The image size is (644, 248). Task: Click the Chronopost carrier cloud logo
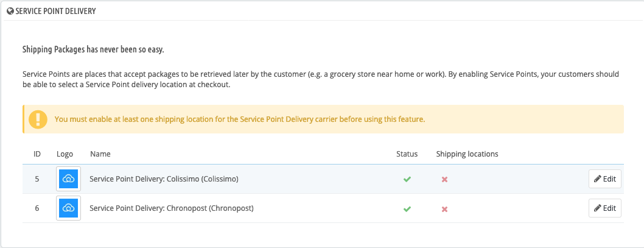click(68, 208)
